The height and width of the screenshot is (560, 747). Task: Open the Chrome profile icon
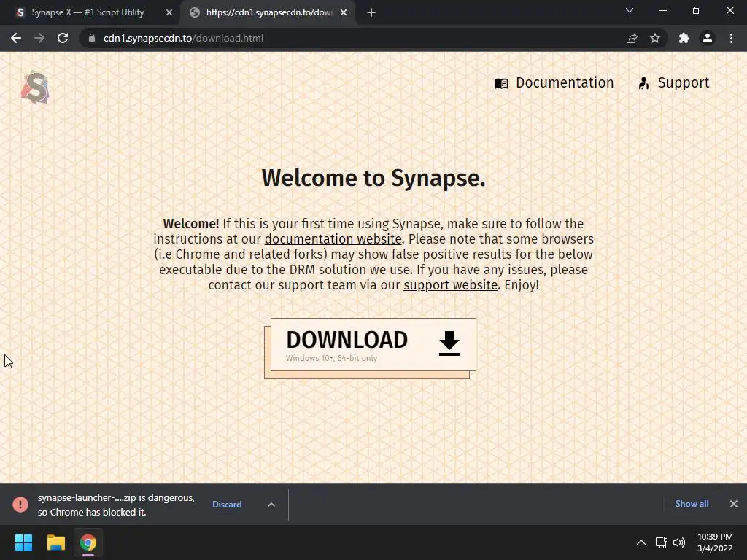tap(708, 38)
